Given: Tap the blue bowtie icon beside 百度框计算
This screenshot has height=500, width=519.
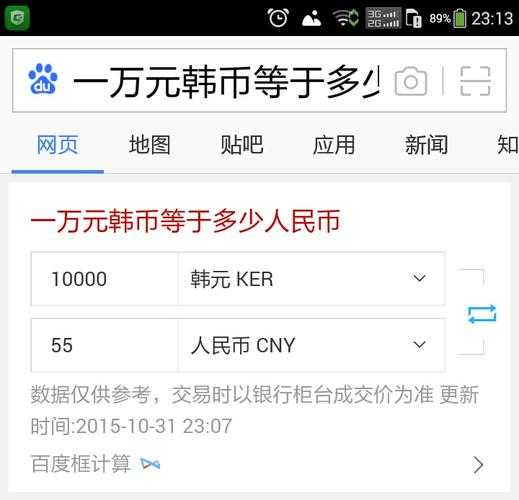Looking at the screenshot, I should pyautogui.click(x=150, y=464).
